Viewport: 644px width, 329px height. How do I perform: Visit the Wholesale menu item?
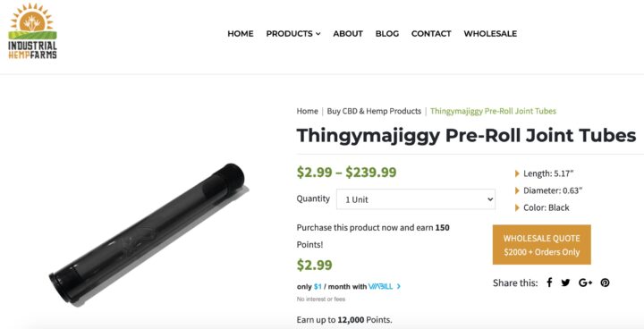tap(490, 34)
